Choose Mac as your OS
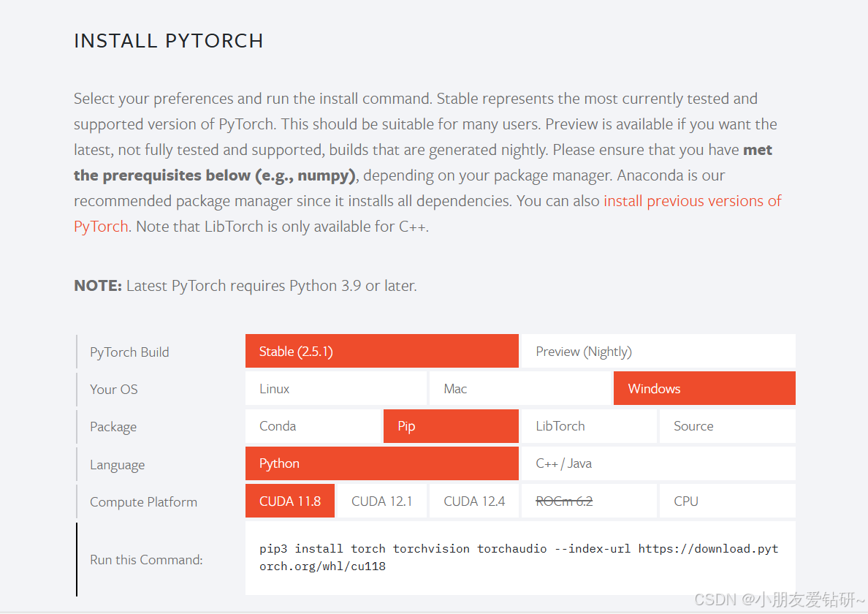 click(519, 388)
